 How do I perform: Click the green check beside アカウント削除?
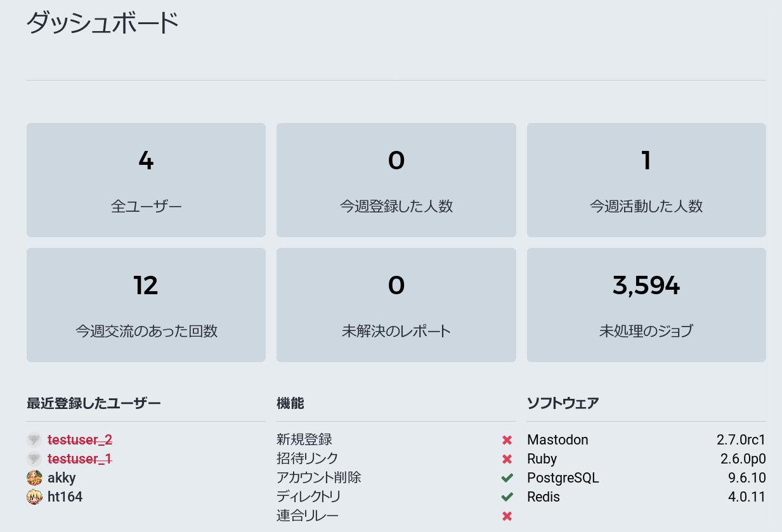coord(507,477)
